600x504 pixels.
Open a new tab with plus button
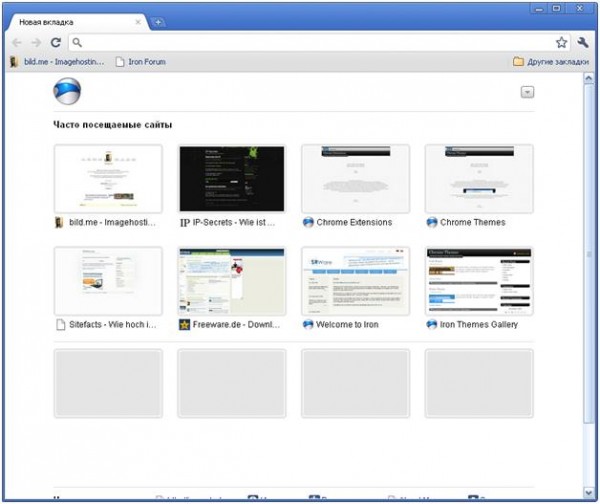tap(158, 22)
